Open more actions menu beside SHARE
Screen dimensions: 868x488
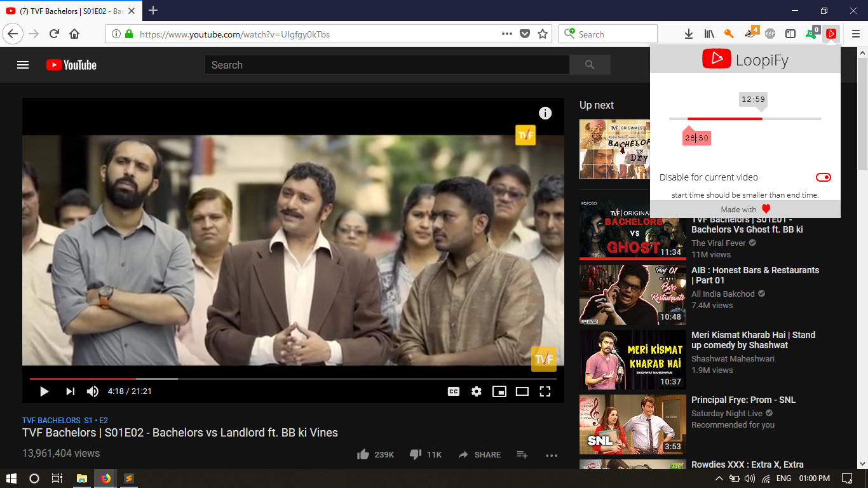[x=551, y=455]
